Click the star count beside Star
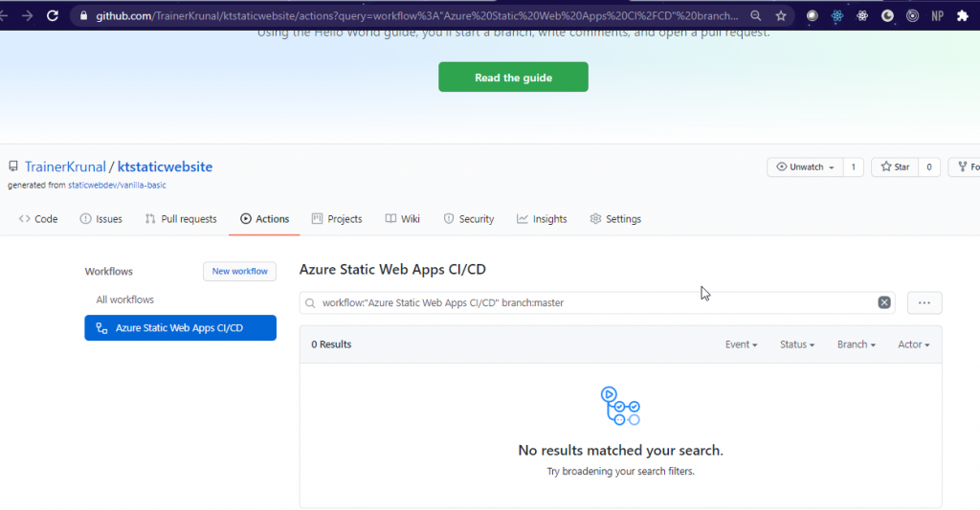The image size is (980, 510). click(928, 166)
